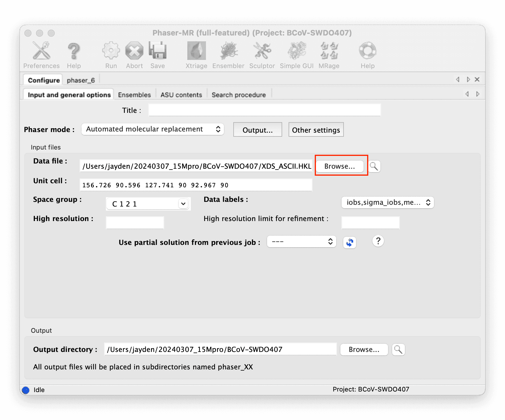
Task: Click the Output directory path field
Action: [x=221, y=349]
